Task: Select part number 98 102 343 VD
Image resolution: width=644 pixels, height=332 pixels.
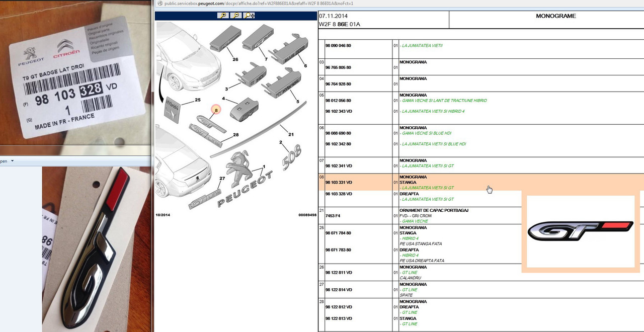Action: [x=339, y=111]
